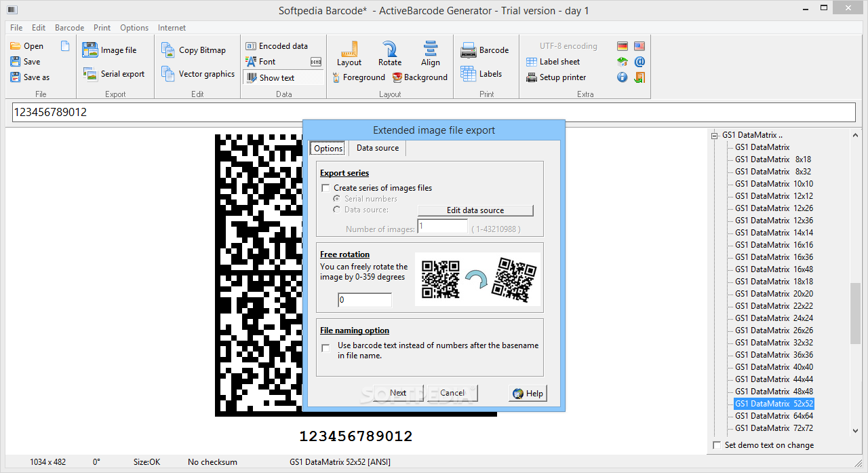Toggle Set demo text on change
The width and height of the screenshot is (868, 473).
click(x=717, y=445)
